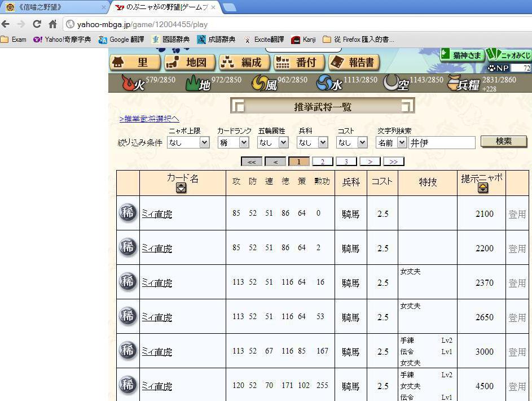
Task: Reload the page with refresh icon
Action: pos(37,24)
